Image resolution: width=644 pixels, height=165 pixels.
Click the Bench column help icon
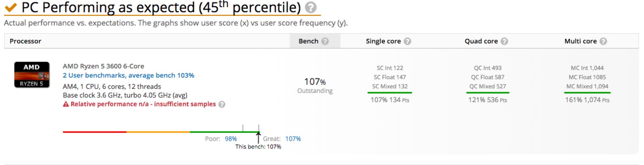coord(325,41)
